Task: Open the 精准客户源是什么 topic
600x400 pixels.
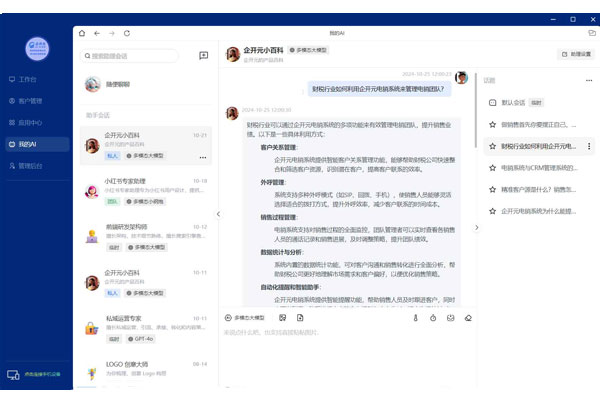Action: point(540,189)
